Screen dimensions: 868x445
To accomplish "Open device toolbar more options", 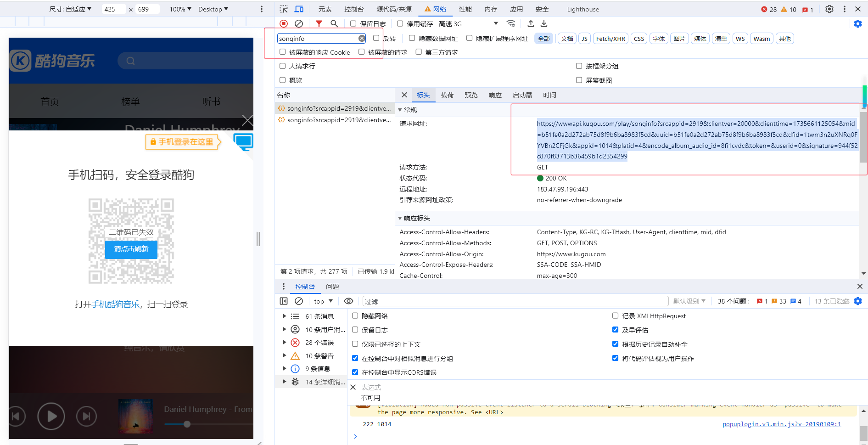I will coord(262,9).
